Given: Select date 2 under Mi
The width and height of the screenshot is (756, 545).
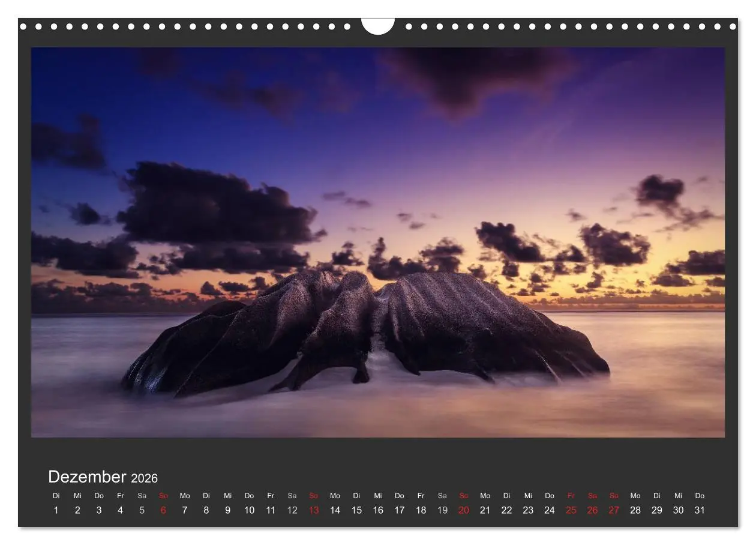Looking at the screenshot, I should 77,510.
